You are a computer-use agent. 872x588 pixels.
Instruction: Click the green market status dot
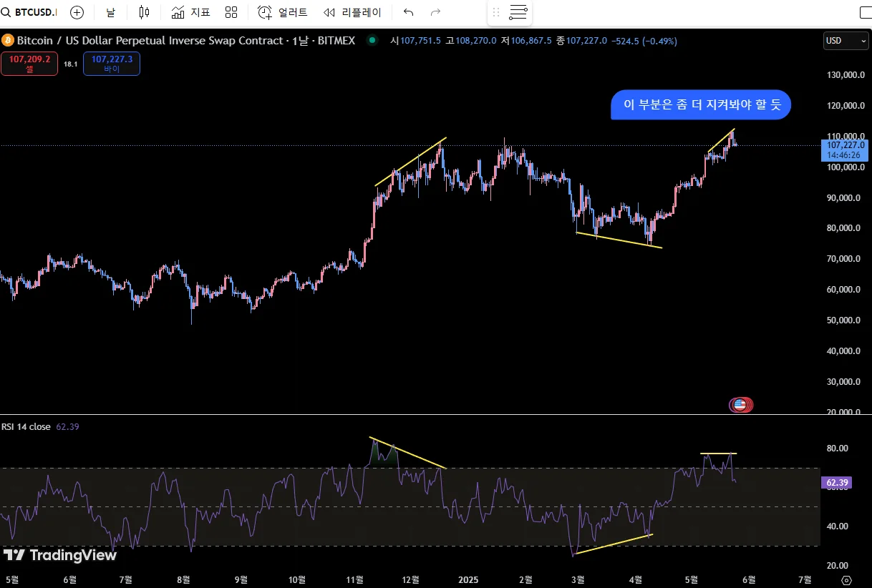(372, 41)
